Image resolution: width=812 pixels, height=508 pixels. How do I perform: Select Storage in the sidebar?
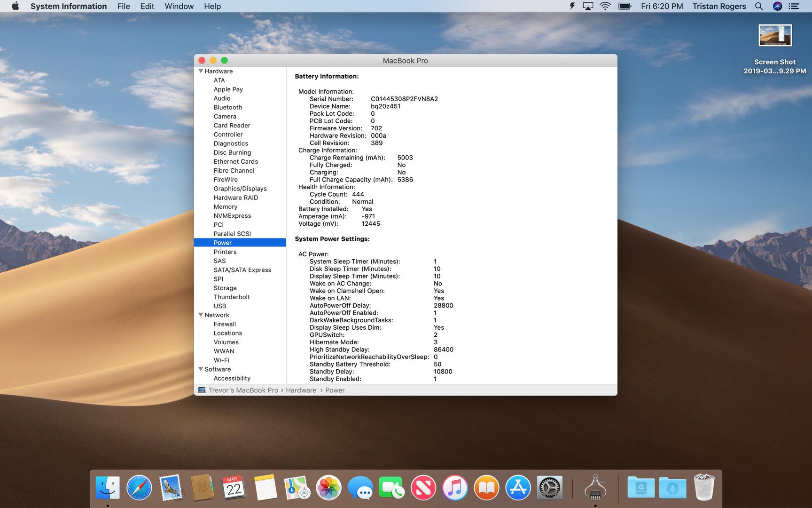point(225,288)
